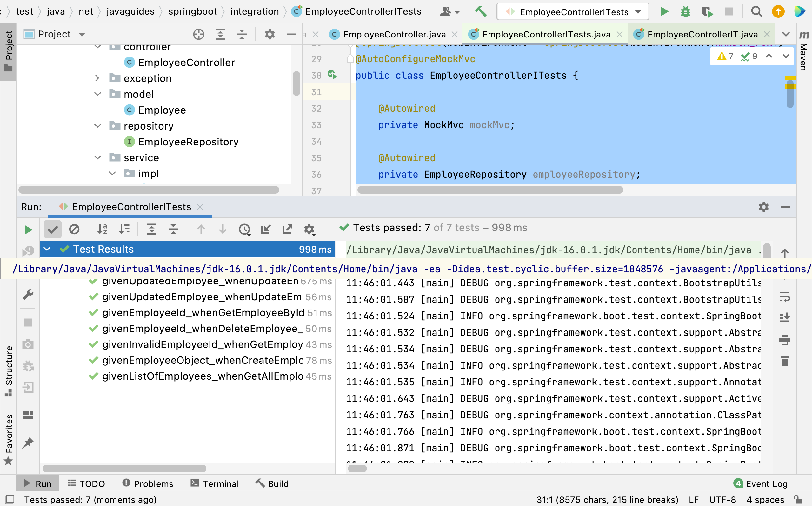Rerun tests with green play in Run panel
Image resolution: width=812 pixels, height=506 pixels.
coord(29,230)
